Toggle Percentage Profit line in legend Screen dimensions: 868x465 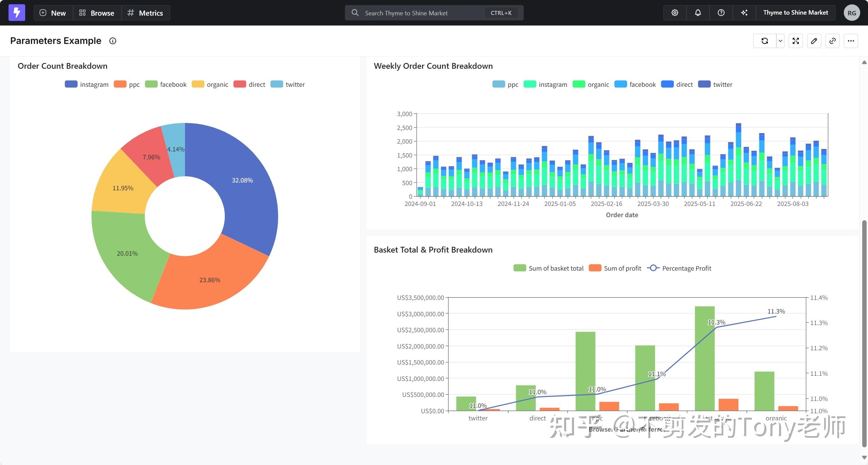pyautogui.click(x=679, y=268)
